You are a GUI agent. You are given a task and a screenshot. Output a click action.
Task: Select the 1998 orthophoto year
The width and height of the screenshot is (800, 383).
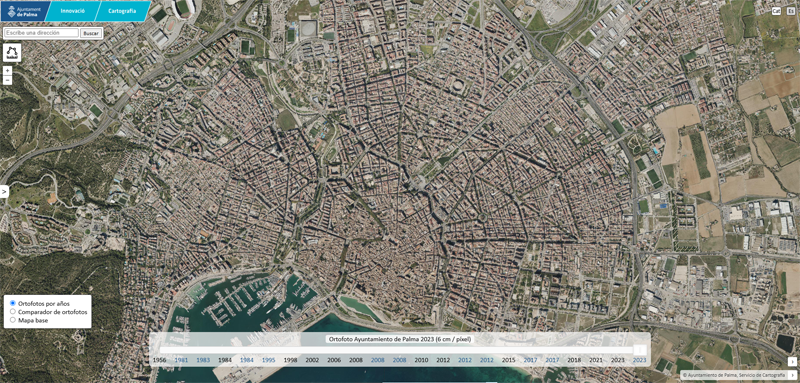pyautogui.click(x=290, y=360)
